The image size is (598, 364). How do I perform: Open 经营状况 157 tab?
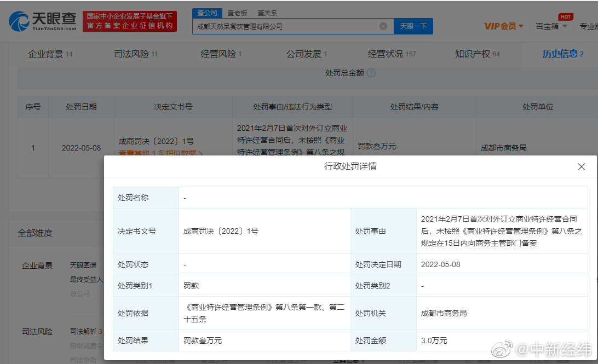(392, 54)
